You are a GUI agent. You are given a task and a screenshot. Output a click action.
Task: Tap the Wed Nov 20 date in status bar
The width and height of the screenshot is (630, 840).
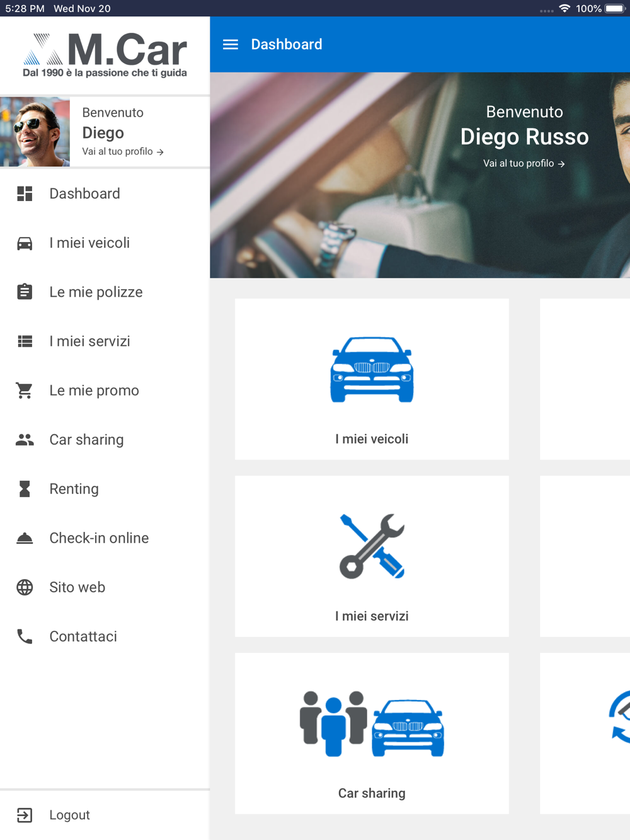click(82, 8)
